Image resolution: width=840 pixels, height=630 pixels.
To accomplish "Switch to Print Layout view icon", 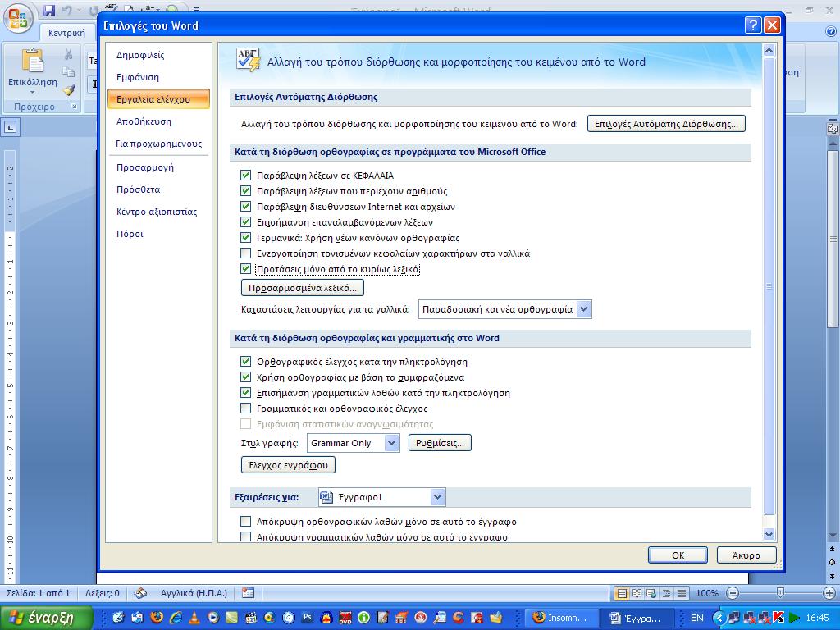I will [x=622, y=593].
